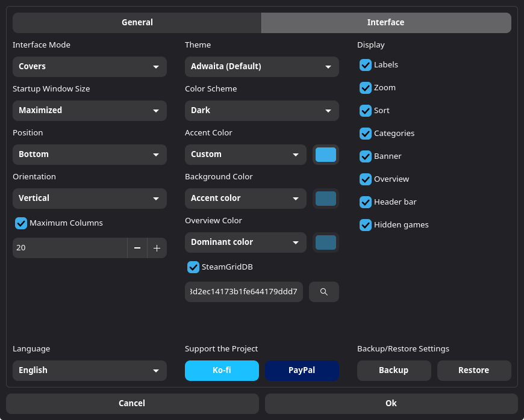Switch to the General tab

click(x=137, y=22)
